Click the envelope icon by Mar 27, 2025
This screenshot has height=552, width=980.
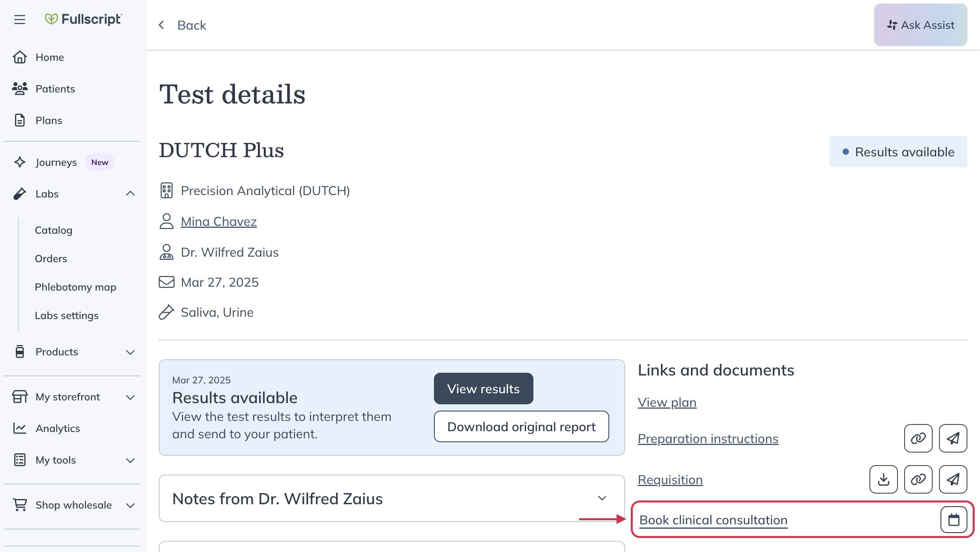[167, 282]
